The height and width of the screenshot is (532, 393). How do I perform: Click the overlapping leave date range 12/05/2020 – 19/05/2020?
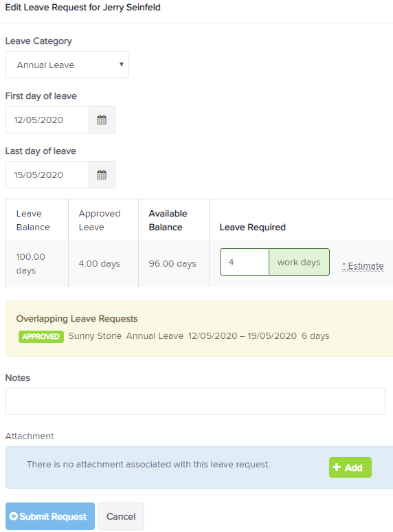point(243,336)
